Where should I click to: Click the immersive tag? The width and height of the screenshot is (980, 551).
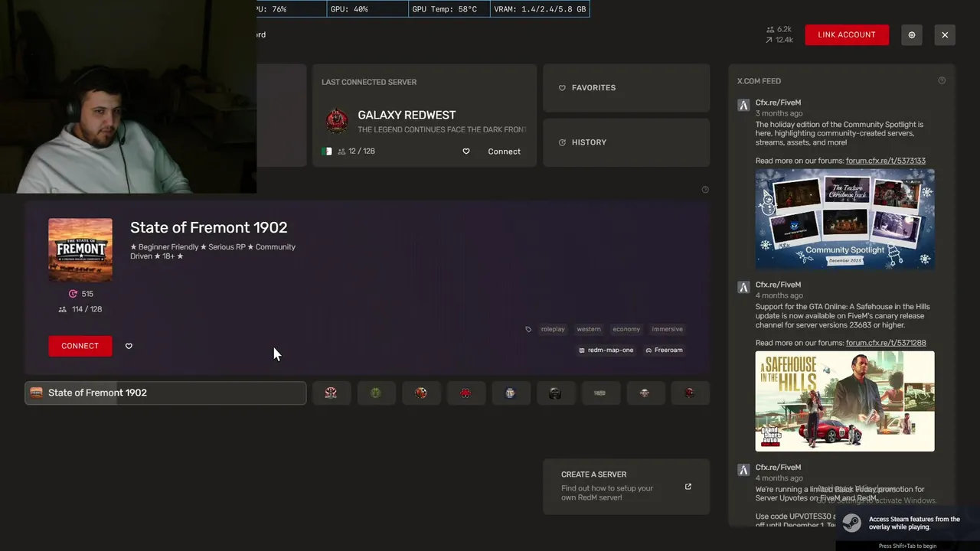667,329
